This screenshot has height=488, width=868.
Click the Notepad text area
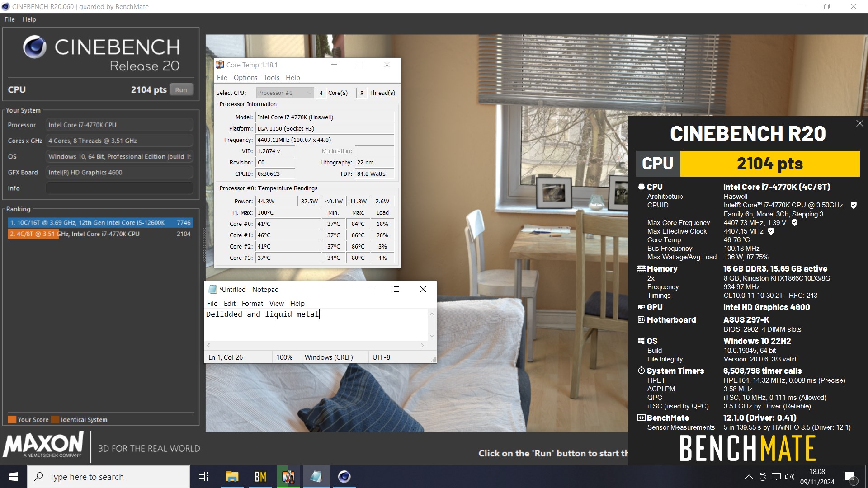[316, 325]
